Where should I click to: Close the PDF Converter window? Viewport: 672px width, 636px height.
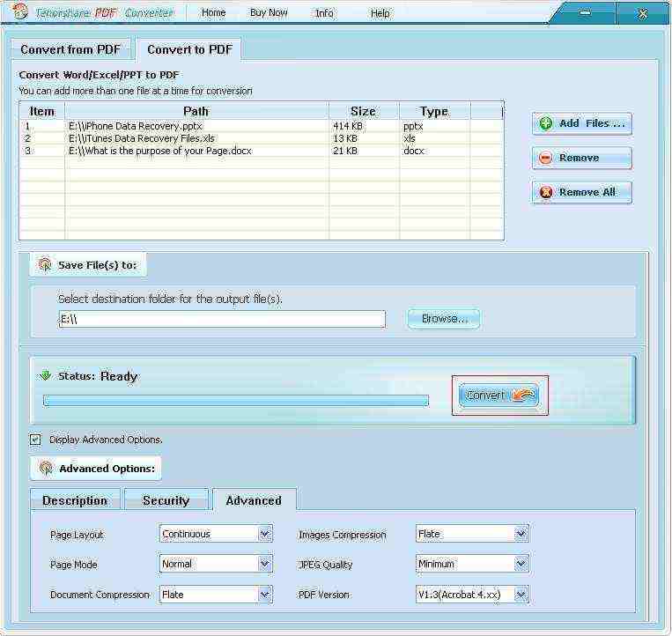[x=642, y=13]
